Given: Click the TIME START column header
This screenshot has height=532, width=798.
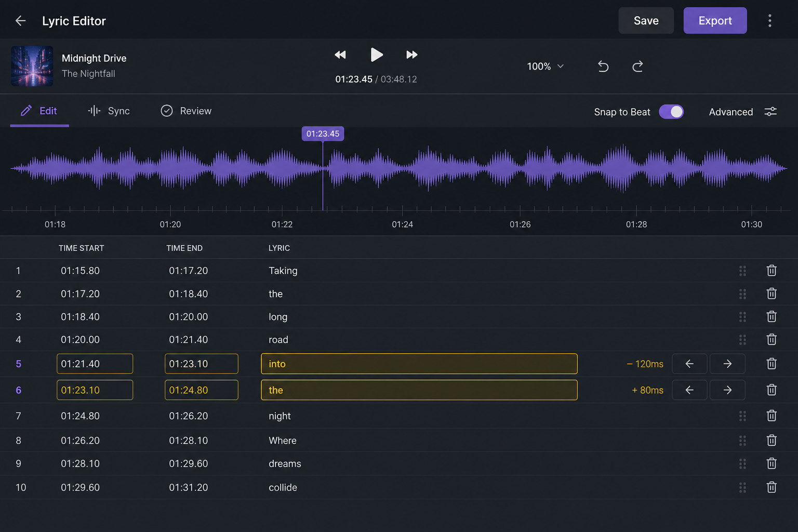Looking at the screenshot, I should (81, 248).
